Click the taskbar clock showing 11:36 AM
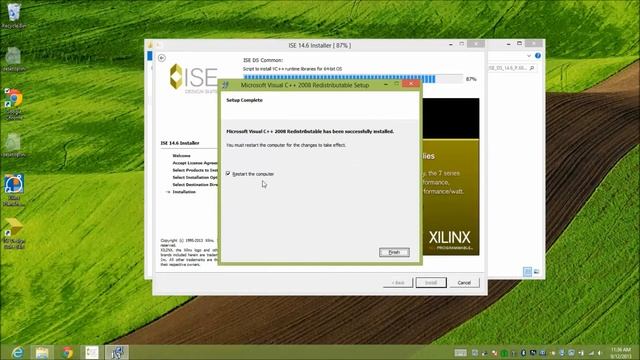 pos(621,353)
